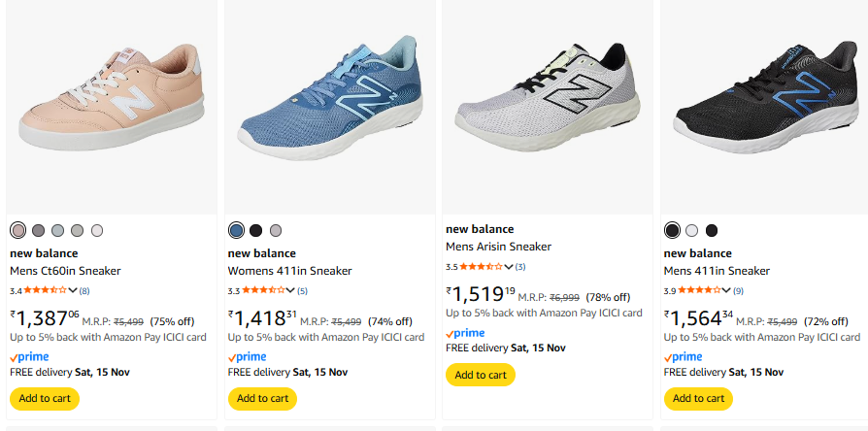Click the star rating of Womens 411in Sneaker
This screenshot has width=868, height=431.
pyautogui.click(x=262, y=290)
